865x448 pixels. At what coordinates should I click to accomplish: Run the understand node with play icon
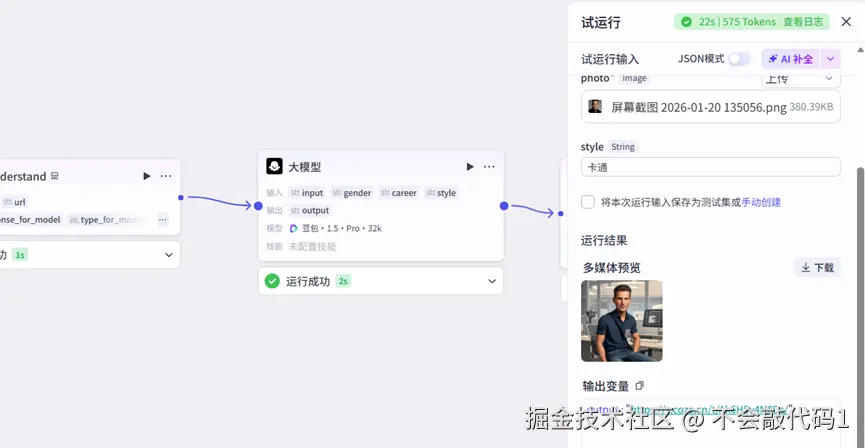147,176
